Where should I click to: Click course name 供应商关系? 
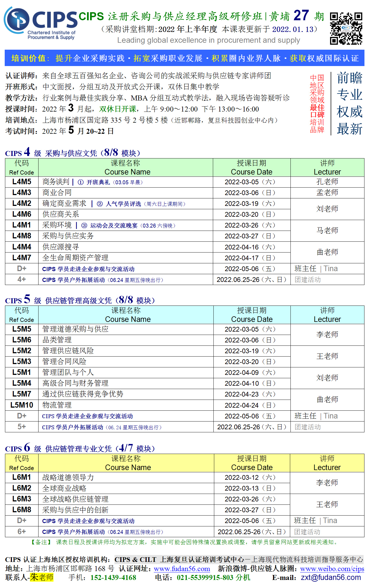(x=61, y=214)
